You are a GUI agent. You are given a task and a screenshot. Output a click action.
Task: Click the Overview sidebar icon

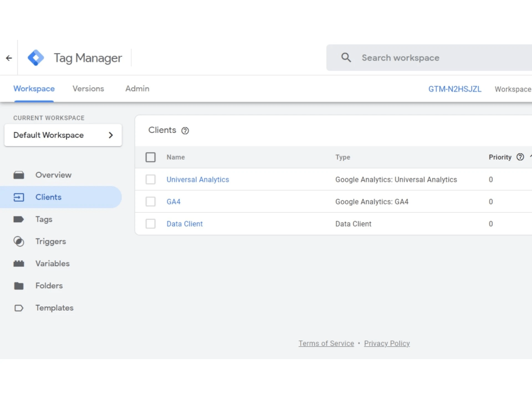19,175
